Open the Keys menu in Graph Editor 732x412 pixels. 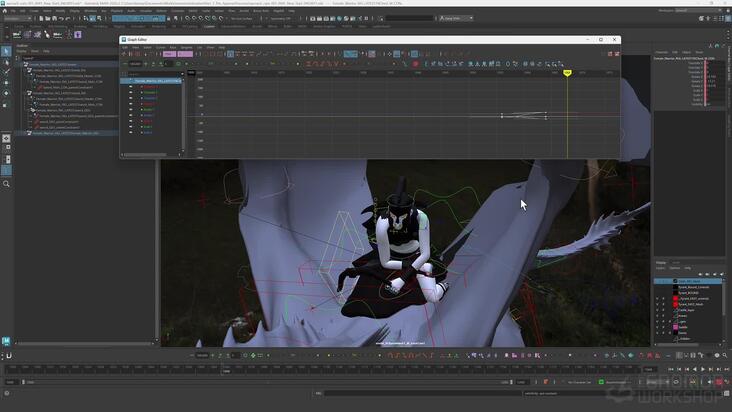pos(173,47)
